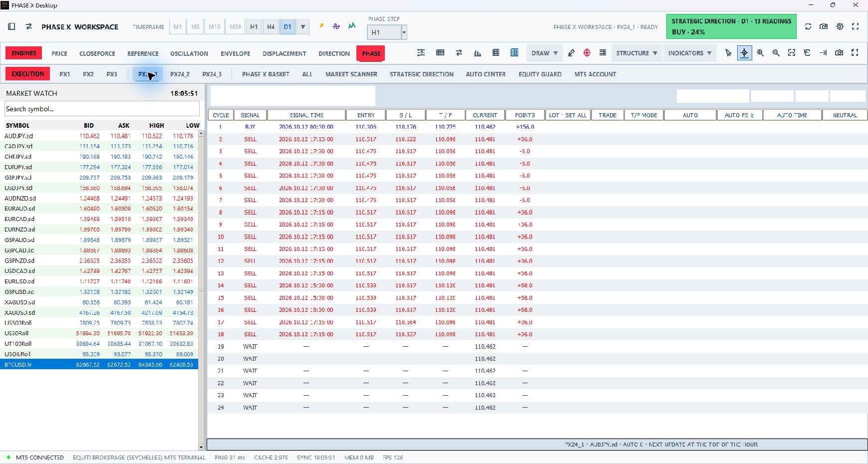Zoom out with the magnifier minus icon
This screenshot has width=868, height=464.
tap(776, 53)
